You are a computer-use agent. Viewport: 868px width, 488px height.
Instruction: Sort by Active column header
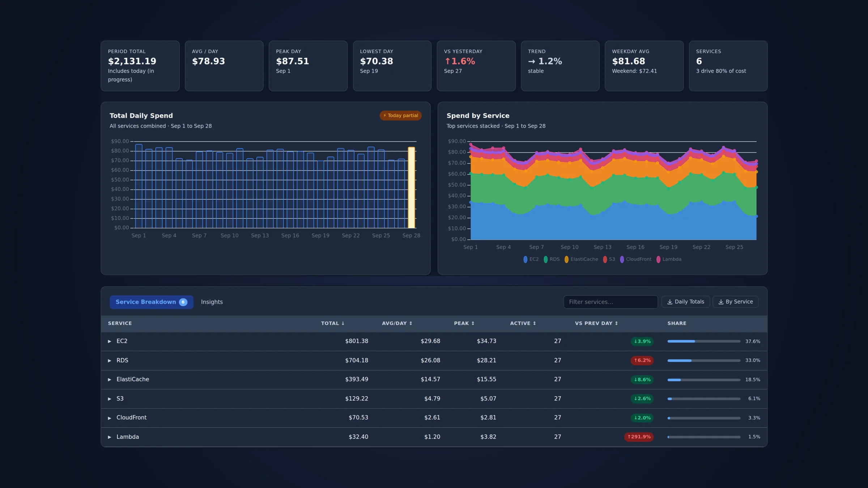pos(523,323)
